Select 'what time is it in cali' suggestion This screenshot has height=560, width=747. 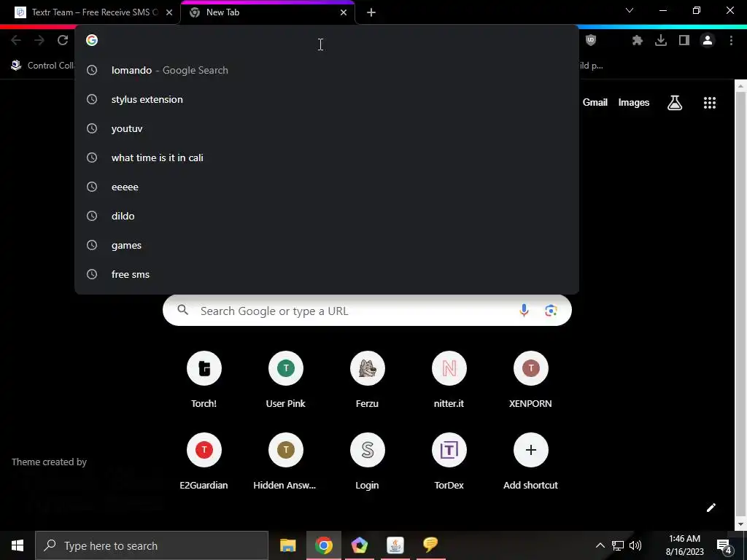[x=327, y=157]
